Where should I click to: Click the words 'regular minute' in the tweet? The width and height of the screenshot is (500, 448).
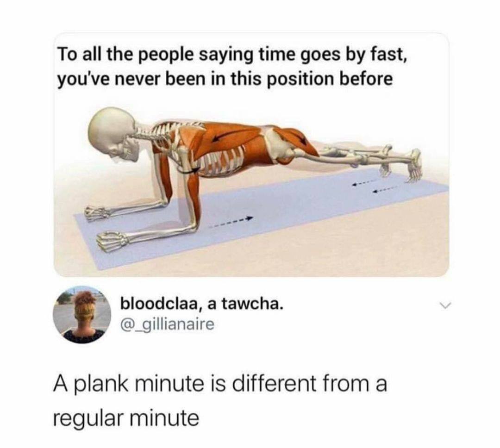(x=126, y=418)
